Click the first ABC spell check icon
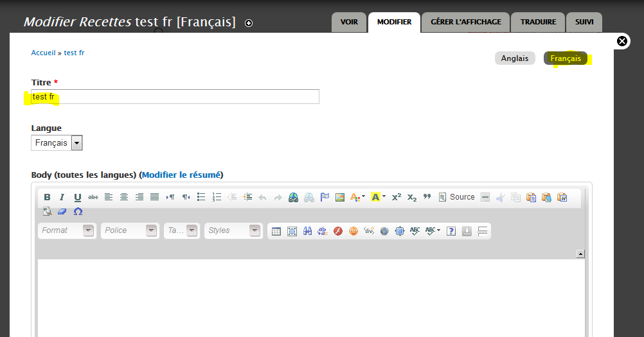Viewport: 644px width, 337px height. point(415,231)
